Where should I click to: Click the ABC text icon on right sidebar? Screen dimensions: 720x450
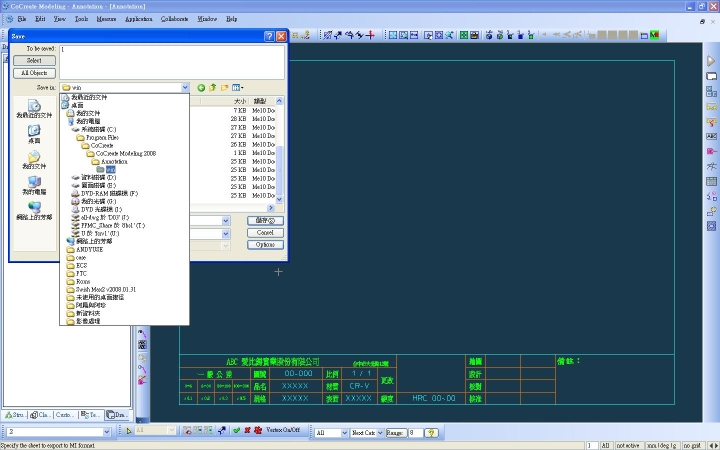711,136
